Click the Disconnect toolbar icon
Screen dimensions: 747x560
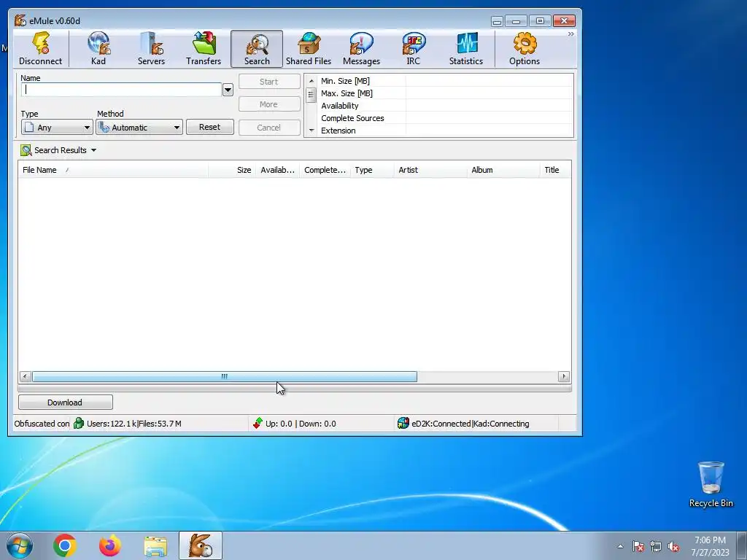[x=41, y=49]
